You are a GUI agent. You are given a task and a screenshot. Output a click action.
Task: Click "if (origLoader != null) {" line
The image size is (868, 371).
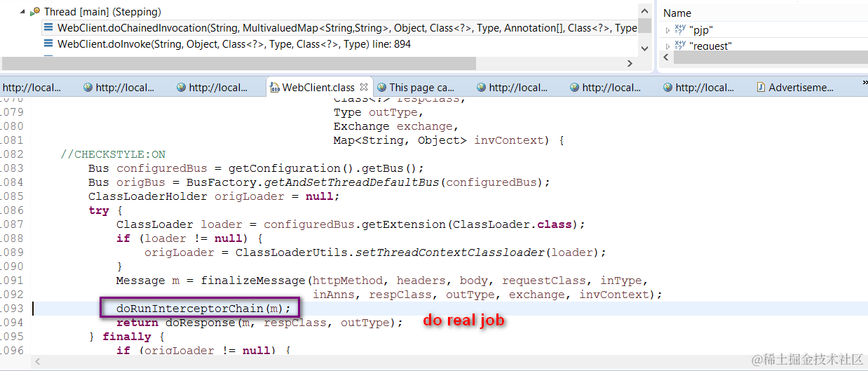coord(203,351)
